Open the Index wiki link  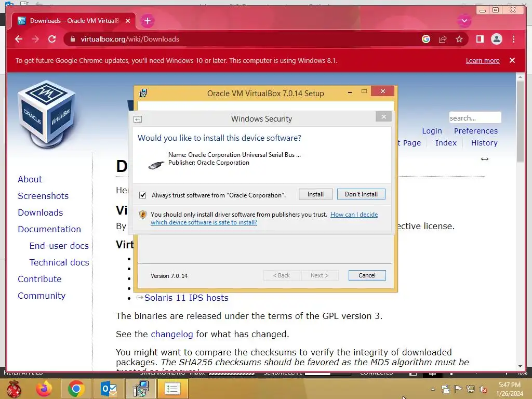[x=446, y=143]
